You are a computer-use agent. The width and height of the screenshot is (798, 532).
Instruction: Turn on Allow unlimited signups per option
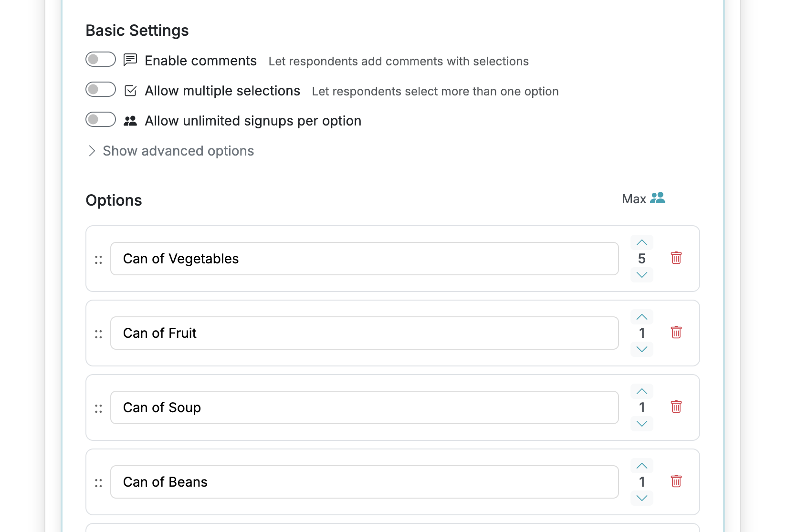click(x=100, y=119)
